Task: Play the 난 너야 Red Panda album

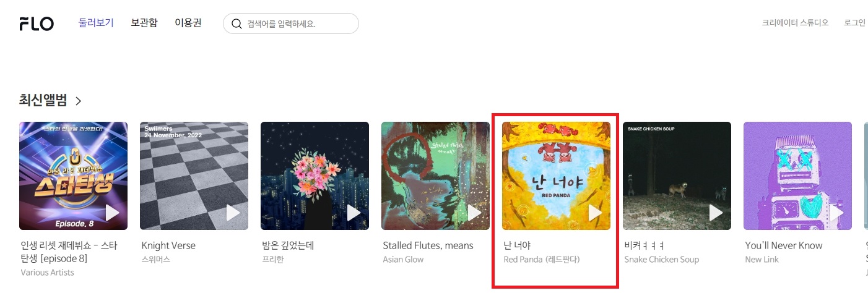Action: pyautogui.click(x=595, y=213)
